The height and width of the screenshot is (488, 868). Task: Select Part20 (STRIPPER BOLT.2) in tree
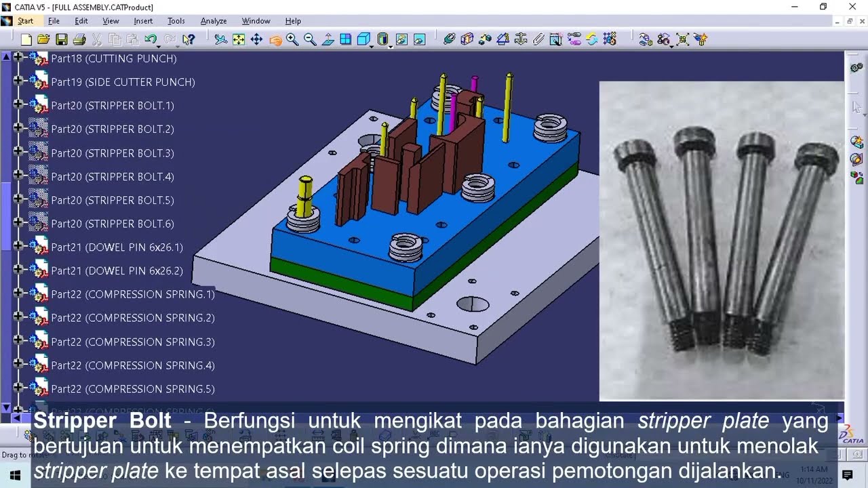[113, 129]
